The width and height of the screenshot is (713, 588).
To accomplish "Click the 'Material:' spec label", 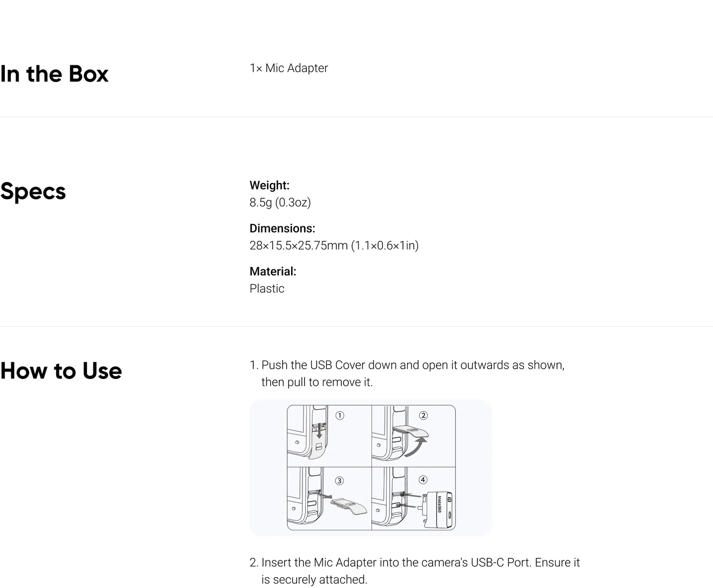I will (273, 272).
